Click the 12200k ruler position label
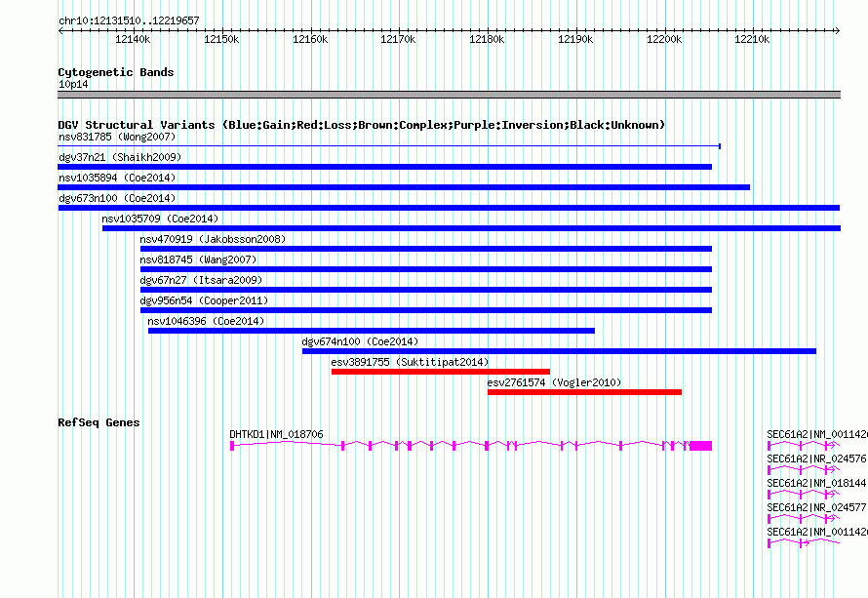 (x=664, y=39)
